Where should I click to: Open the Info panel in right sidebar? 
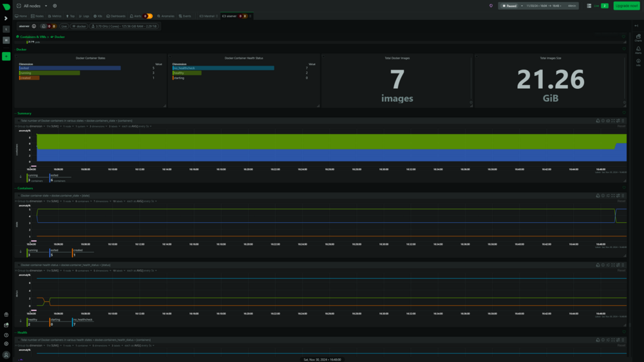click(638, 62)
